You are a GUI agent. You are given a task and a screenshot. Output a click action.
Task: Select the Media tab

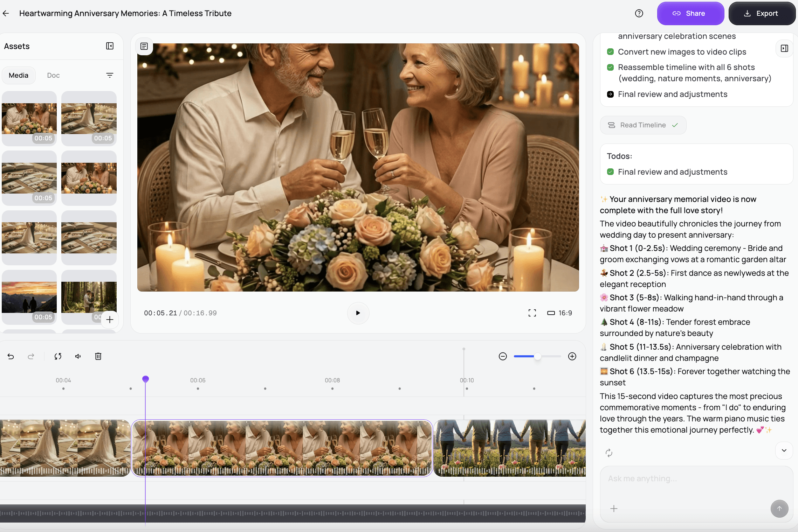point(19,75)
